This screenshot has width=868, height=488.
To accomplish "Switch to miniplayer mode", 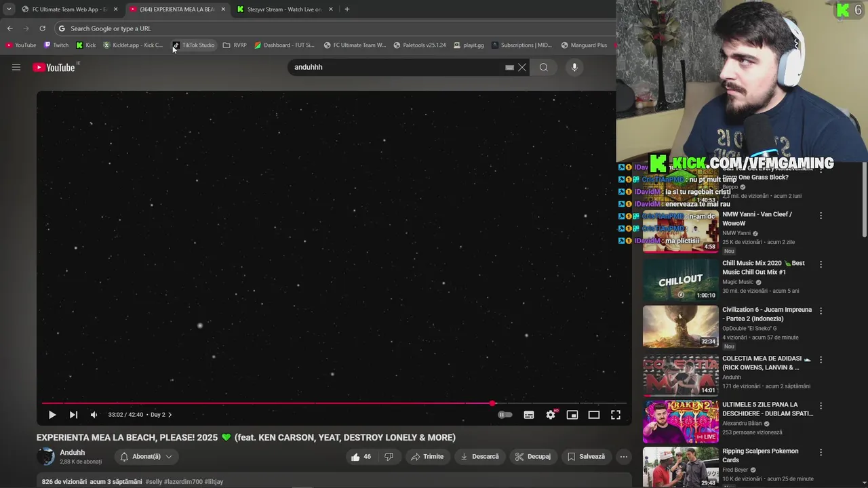I will pyautogui.click(x=572, y=415).
